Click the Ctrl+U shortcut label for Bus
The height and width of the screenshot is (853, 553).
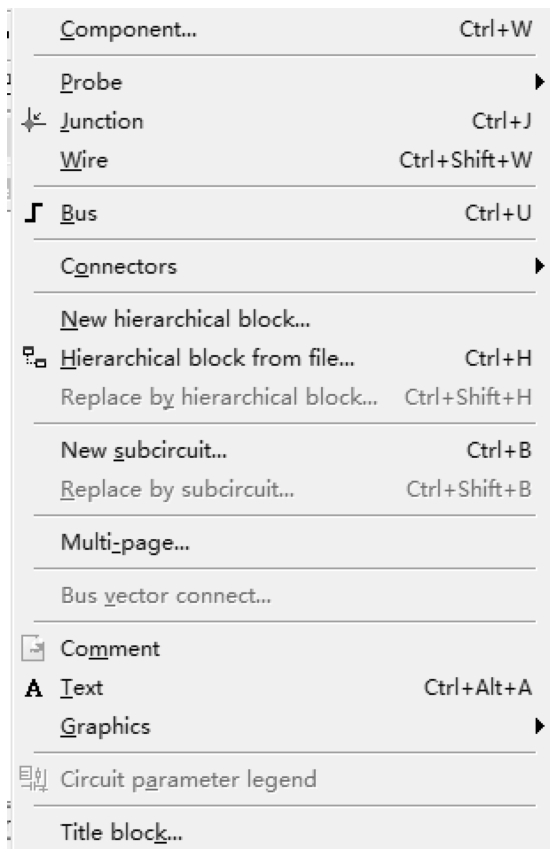click(498, 213)
